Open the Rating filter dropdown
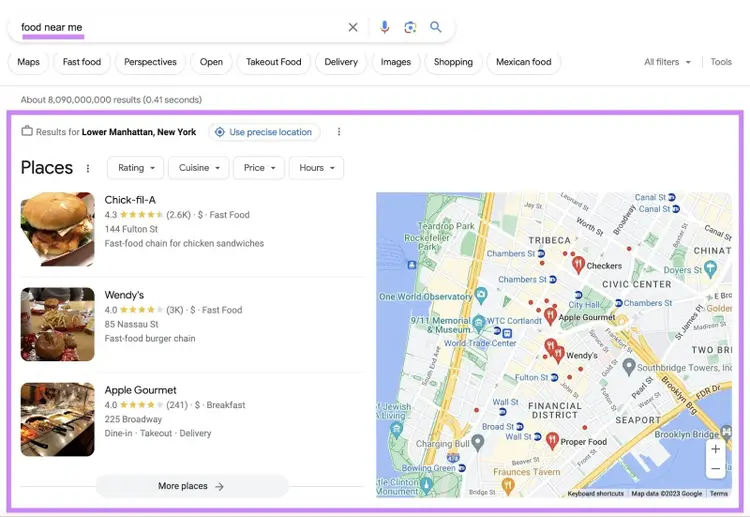Screen dimensions: 750x517 136,168
